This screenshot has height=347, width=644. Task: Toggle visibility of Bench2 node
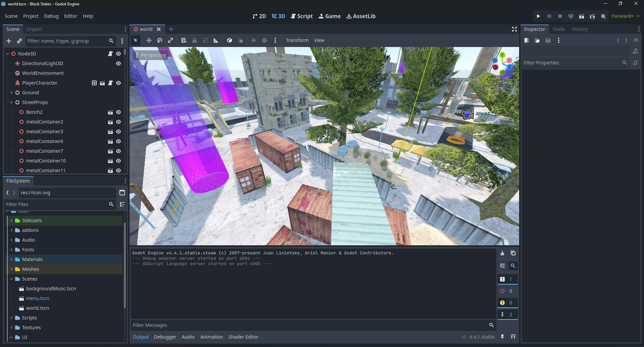click(118, 112)
